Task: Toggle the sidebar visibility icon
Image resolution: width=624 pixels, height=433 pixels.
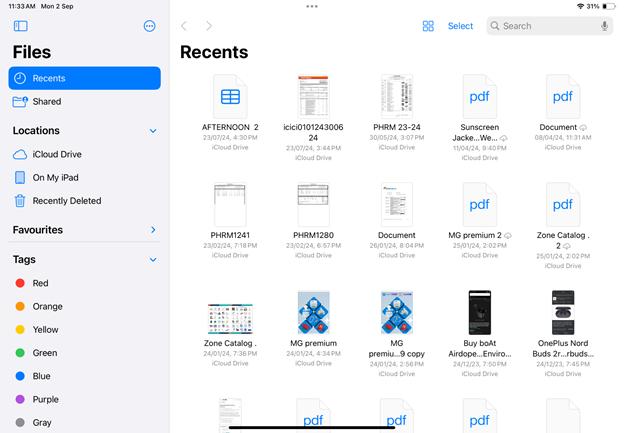Action: (21, 26)
